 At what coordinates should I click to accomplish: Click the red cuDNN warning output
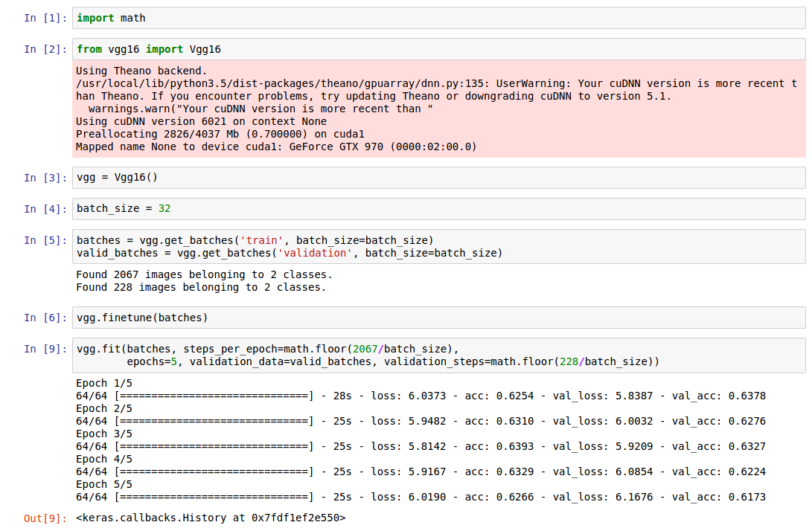tap(439, 109)
